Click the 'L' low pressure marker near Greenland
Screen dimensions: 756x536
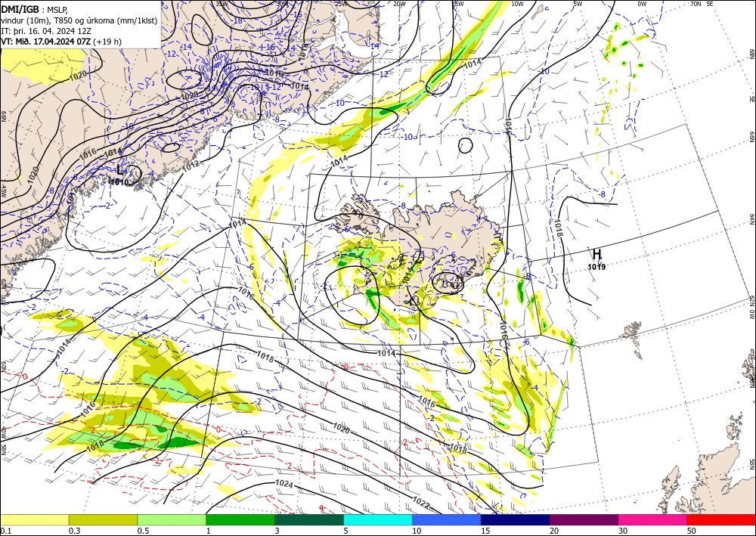[119, 169]
